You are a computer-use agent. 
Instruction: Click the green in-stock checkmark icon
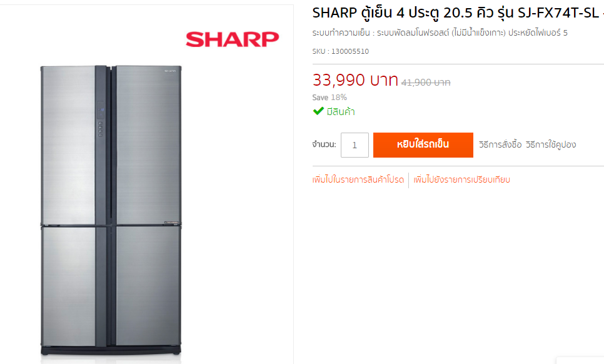pos(318,111)
